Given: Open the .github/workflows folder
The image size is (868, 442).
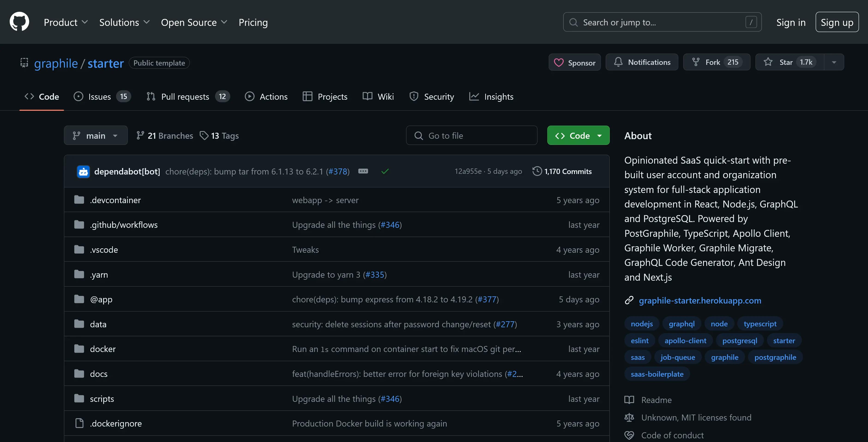Looking at the screenshot, I should (x=124, y=225).
